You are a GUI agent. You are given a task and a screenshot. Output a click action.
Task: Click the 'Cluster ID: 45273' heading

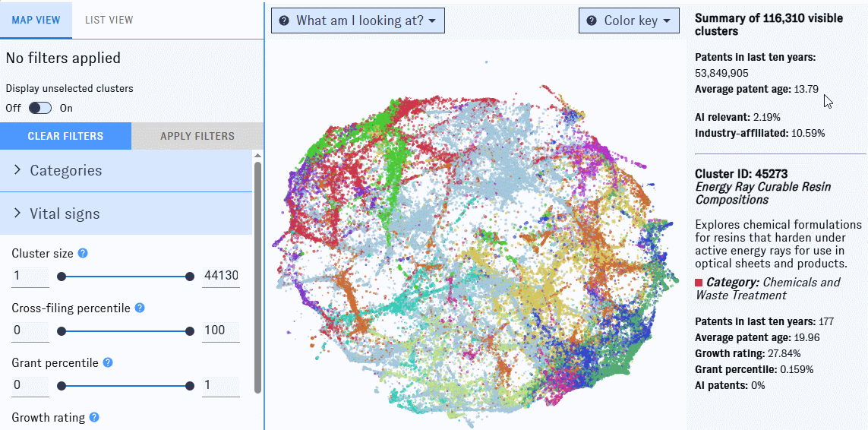click(742, 174)
